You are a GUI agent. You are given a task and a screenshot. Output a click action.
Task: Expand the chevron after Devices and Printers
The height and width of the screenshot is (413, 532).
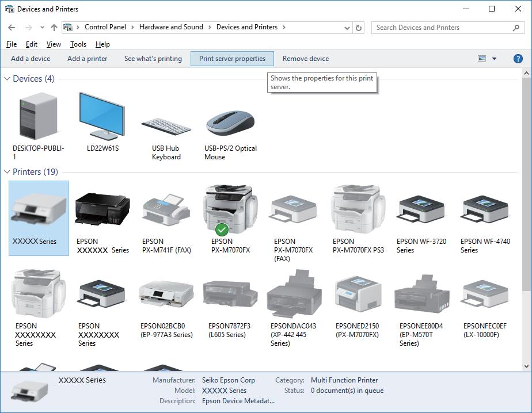[284, 27]
